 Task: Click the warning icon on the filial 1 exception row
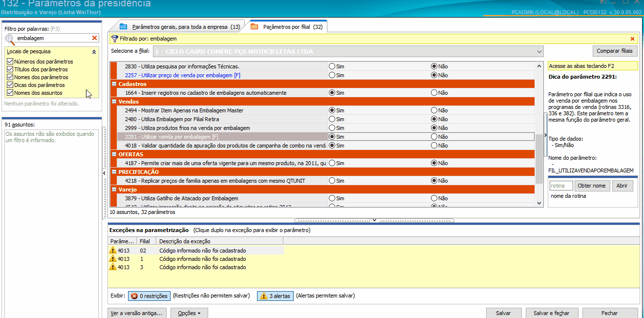point(113,259)
